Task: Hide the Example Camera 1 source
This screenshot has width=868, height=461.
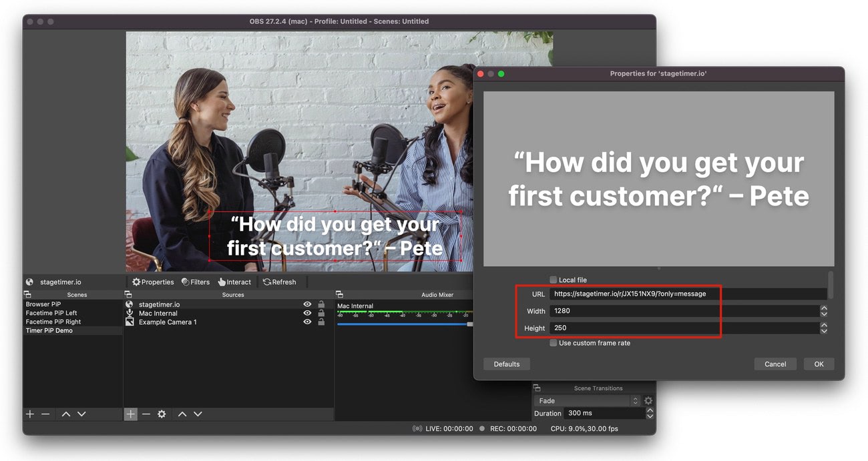Action: point(307,322)
